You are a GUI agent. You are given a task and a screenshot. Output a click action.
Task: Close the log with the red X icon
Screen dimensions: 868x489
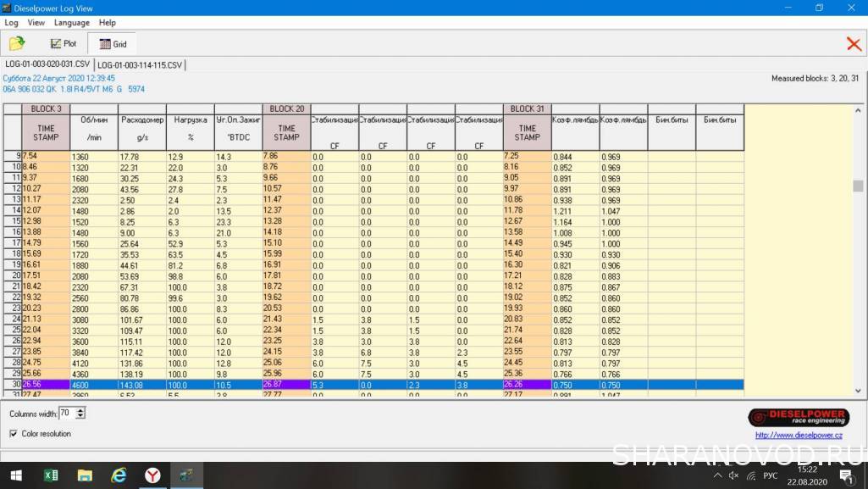pos(854,44)
